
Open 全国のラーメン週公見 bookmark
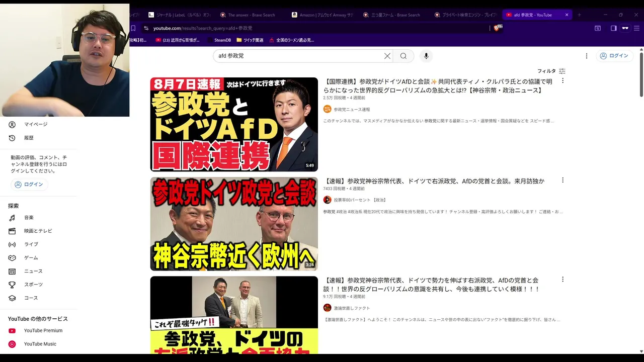click(x=292, y=40)
